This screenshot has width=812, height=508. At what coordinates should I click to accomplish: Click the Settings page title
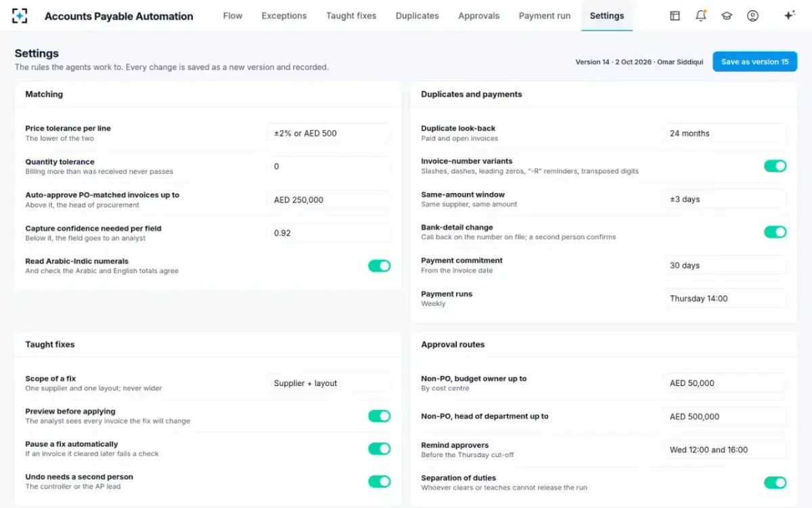[x=37, y=54]
